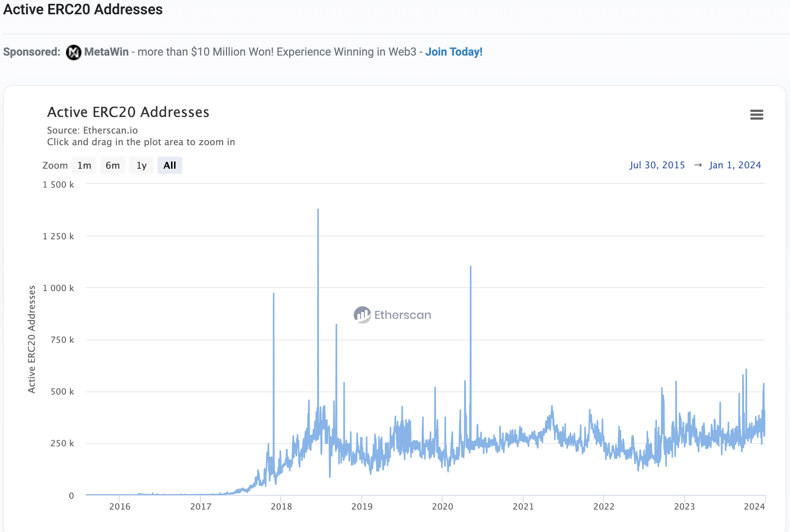Open the chart hamburger context menu
This screenshot has height=532, width=790.
pos(756,115)
